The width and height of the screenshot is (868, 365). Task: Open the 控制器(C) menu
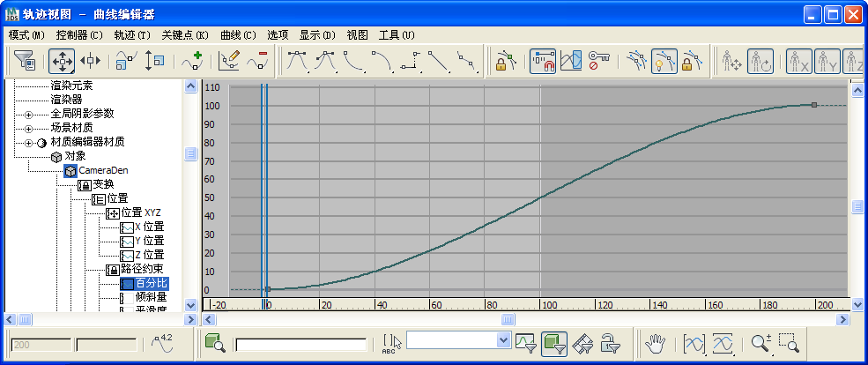click(79, 35)
